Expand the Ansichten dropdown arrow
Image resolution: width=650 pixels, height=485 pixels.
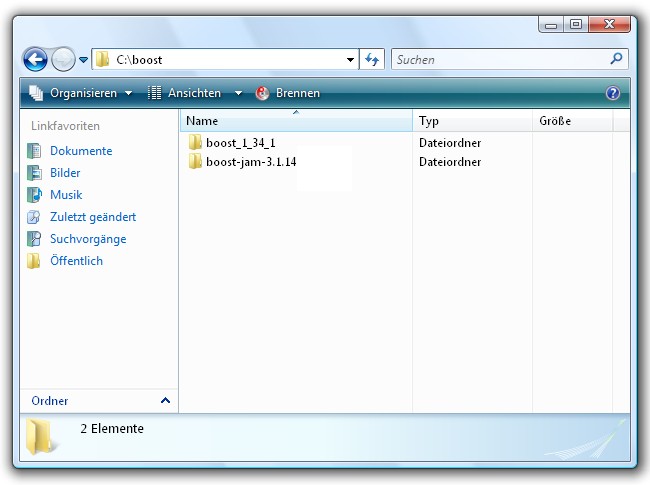238,93
